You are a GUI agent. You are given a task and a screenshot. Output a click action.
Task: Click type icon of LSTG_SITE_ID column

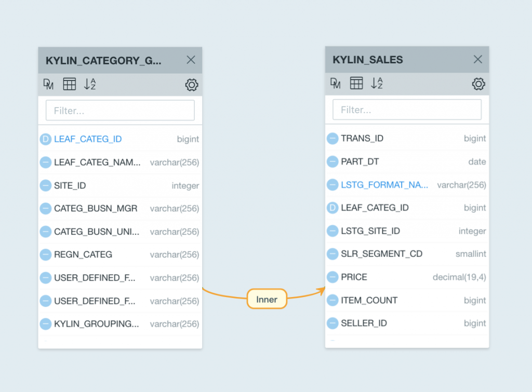point(332,231)
